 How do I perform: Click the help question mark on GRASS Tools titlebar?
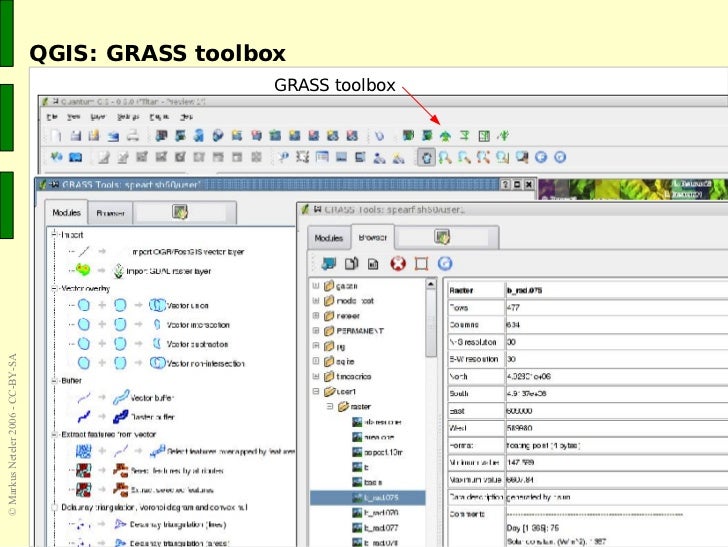pyautogui.click(x=506, y=184)
